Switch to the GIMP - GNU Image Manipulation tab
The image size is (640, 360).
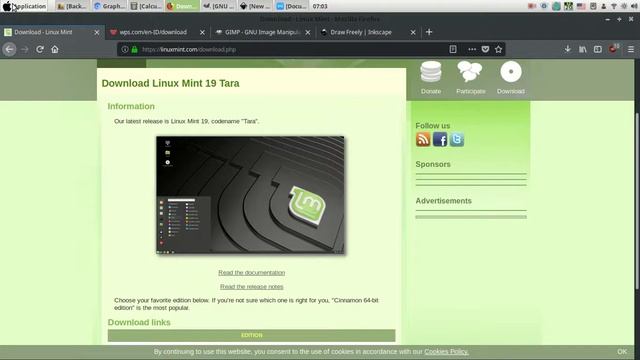pos(263,32)
